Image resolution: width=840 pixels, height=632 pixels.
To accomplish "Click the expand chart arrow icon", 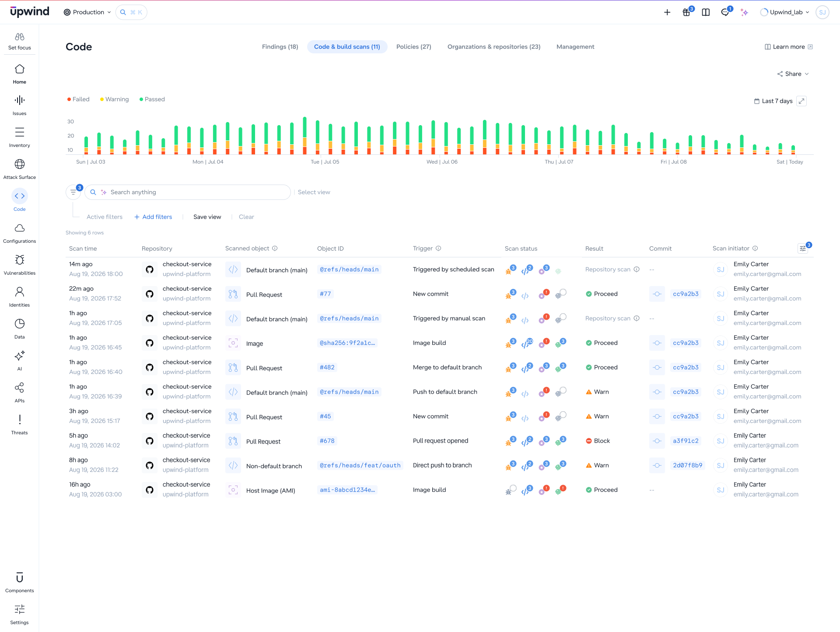I will pos(801,101).
